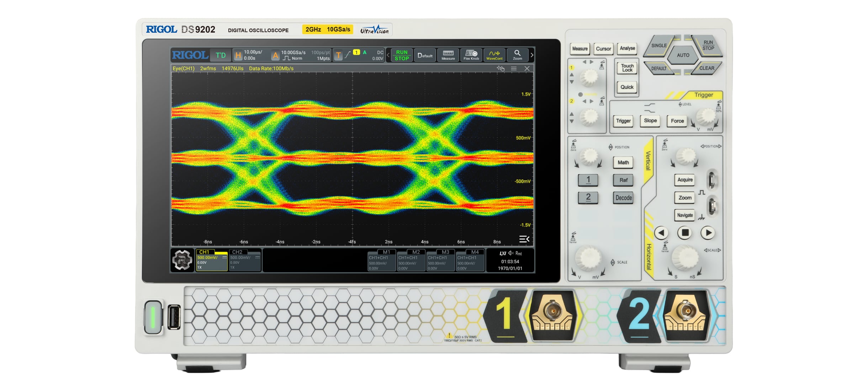
Task: Push the front-panel Cursor key
Action: coord(603,49)
